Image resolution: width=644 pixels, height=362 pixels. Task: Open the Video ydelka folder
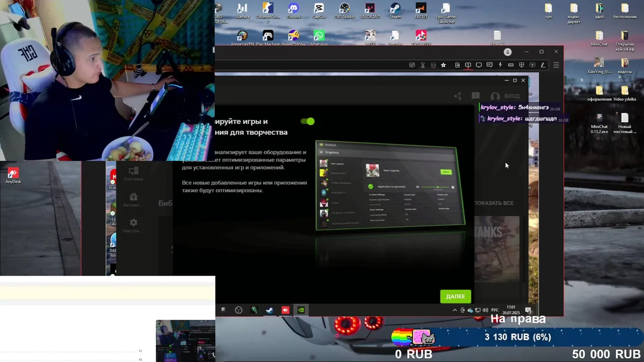(x=625, y=94)
